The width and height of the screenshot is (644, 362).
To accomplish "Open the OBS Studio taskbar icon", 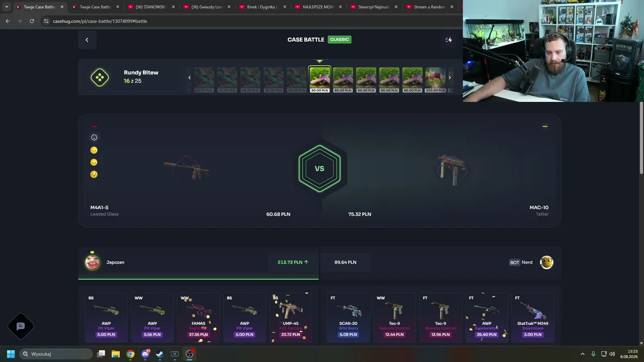I will [x=189, y=354].
